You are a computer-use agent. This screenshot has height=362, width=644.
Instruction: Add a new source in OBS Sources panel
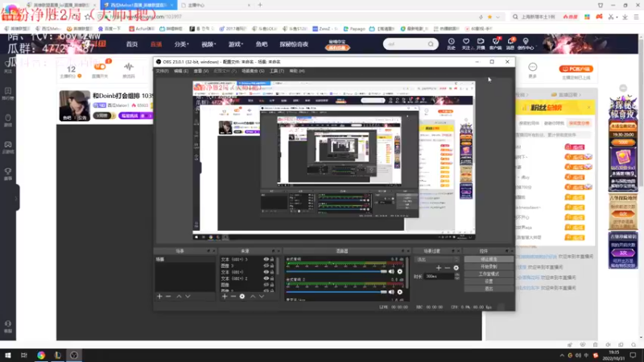225,296
